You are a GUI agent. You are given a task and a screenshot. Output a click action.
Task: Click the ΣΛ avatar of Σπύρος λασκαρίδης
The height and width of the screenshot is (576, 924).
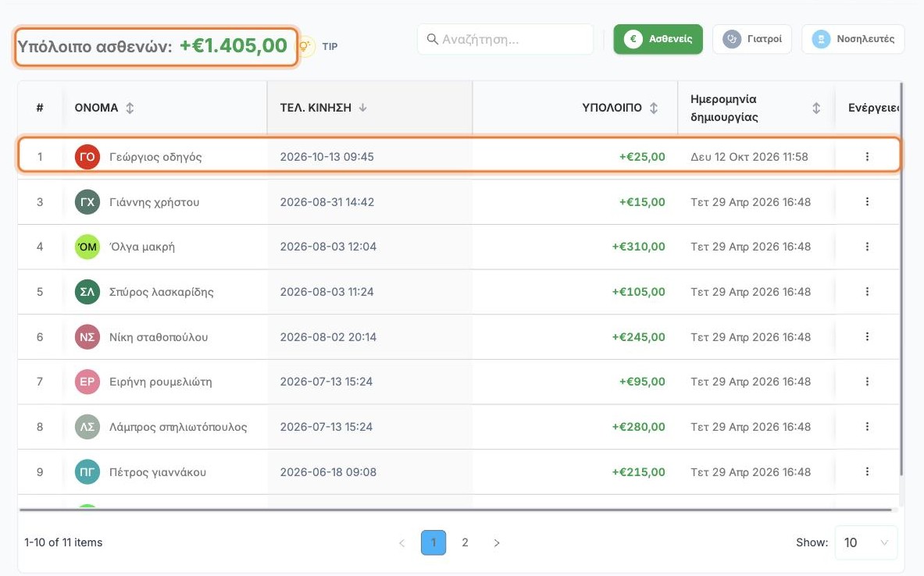[x=87, y=292]
